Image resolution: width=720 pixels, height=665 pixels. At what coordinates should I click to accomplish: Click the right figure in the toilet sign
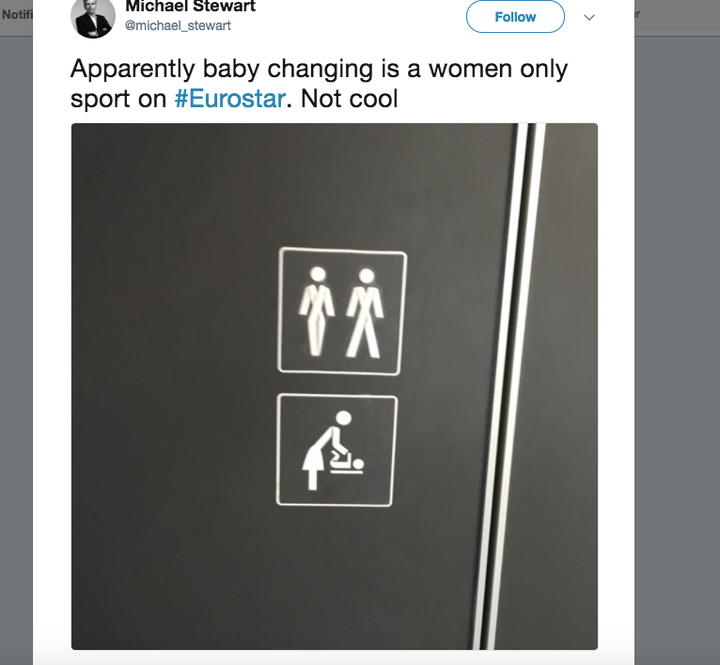pyautogui.click(x=365, y=314)
